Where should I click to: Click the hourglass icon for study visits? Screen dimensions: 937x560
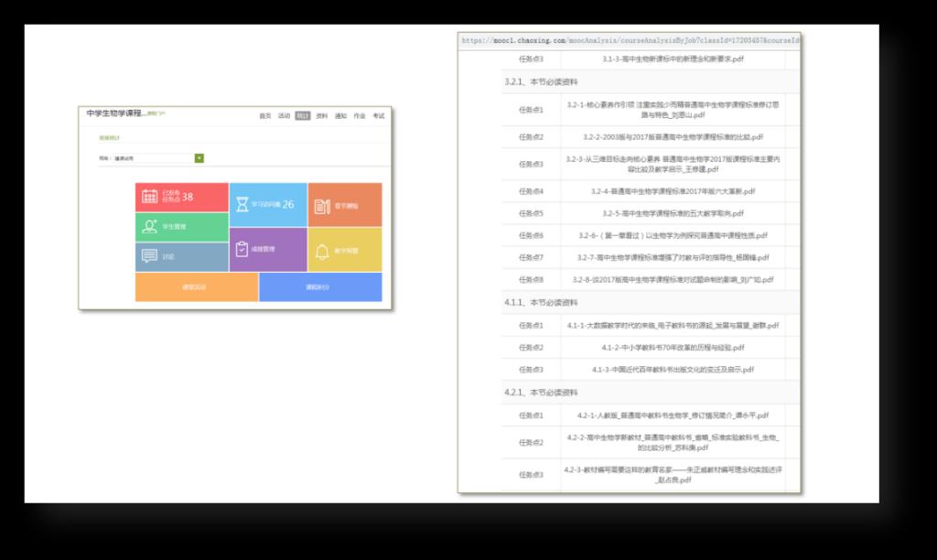[x=241, y=204]
